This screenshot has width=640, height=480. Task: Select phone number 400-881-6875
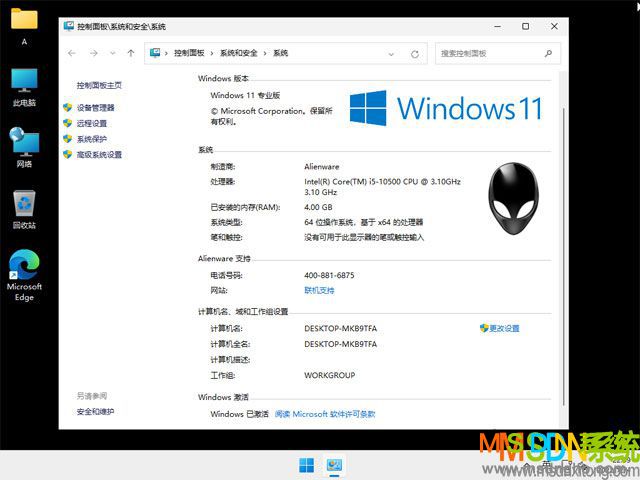(329, 275)
